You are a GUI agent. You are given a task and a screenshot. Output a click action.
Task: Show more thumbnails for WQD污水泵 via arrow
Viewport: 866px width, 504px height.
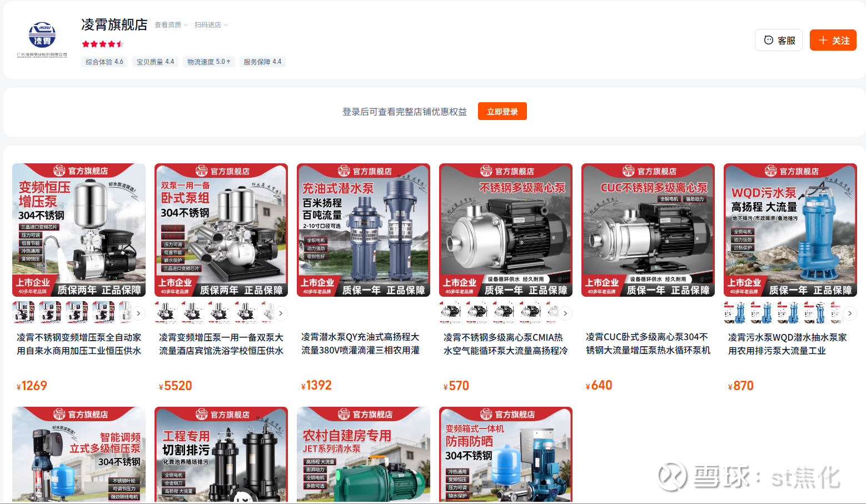(850, 313)
